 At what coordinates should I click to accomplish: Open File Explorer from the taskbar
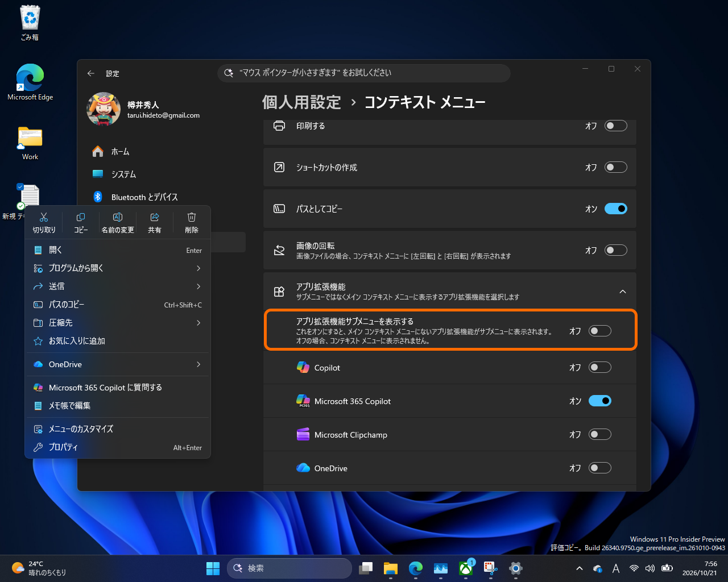pyautogui.click(x=390, y=568)
